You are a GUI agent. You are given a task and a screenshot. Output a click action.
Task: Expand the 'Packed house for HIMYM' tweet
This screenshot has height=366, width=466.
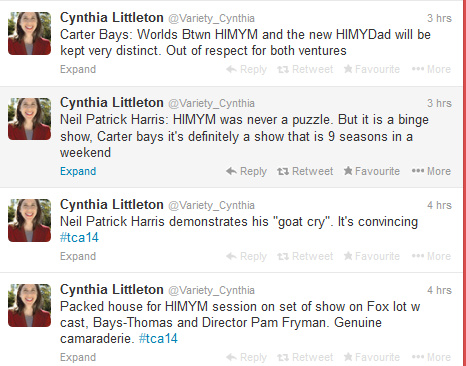(78, 357)
